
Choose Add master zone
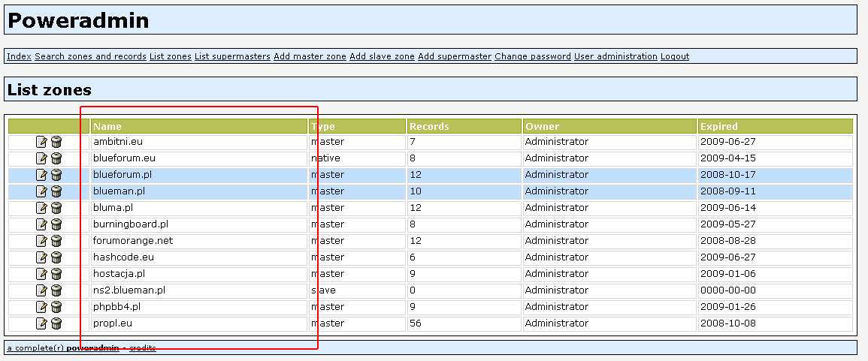point(310,56)
